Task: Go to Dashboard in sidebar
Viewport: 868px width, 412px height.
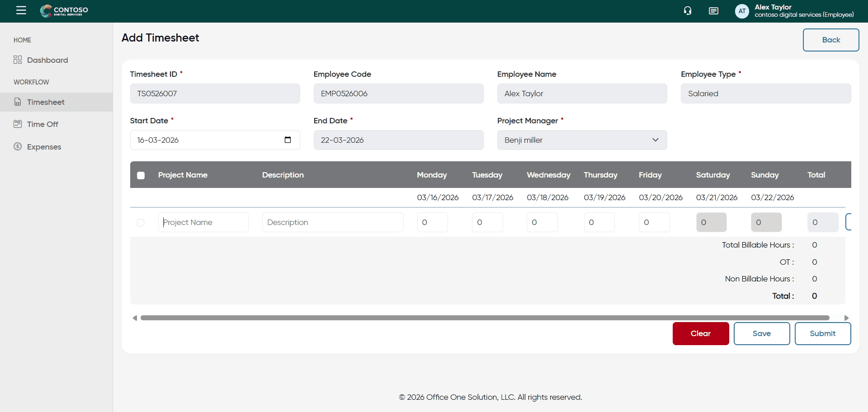Action: click(47, 60)
